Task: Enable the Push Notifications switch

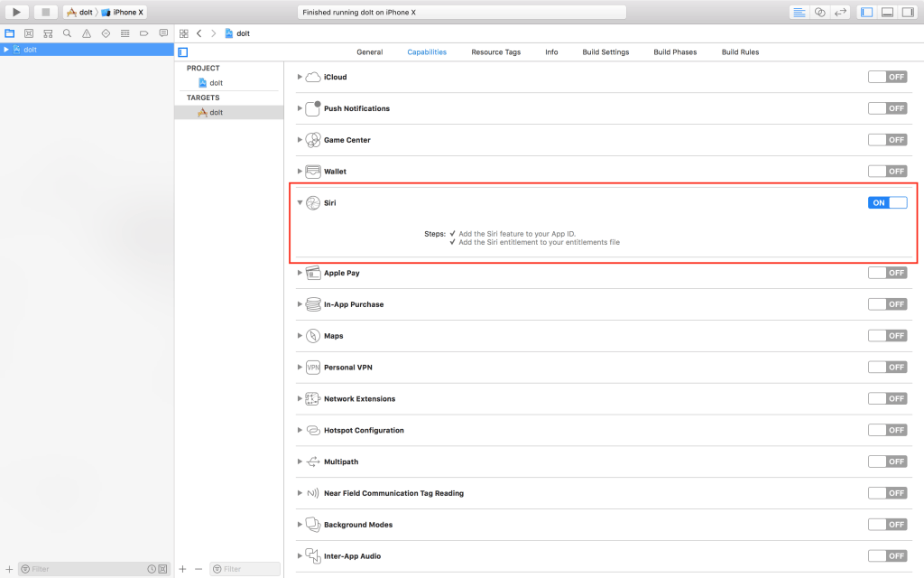Action: (887, 108)
